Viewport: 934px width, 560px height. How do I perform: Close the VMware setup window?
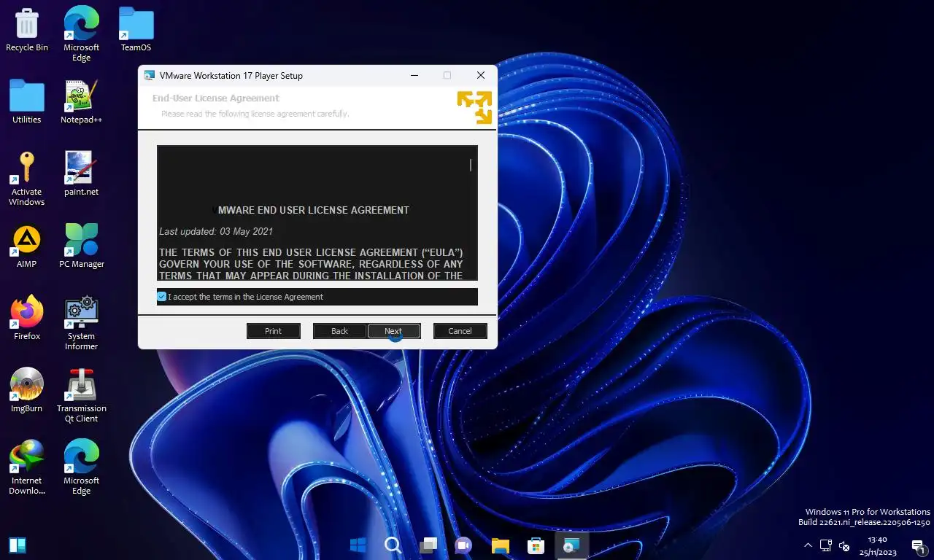pyautogui.click(x=481, y=75)
